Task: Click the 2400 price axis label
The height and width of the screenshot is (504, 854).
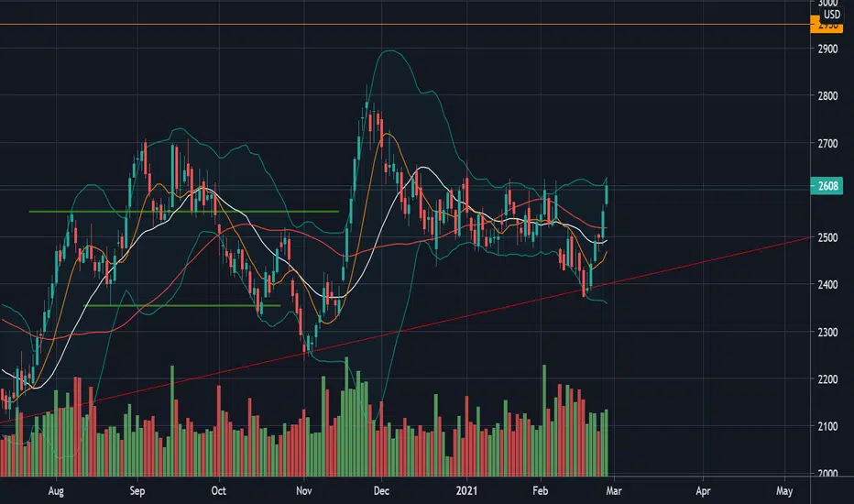Action: 827,285
